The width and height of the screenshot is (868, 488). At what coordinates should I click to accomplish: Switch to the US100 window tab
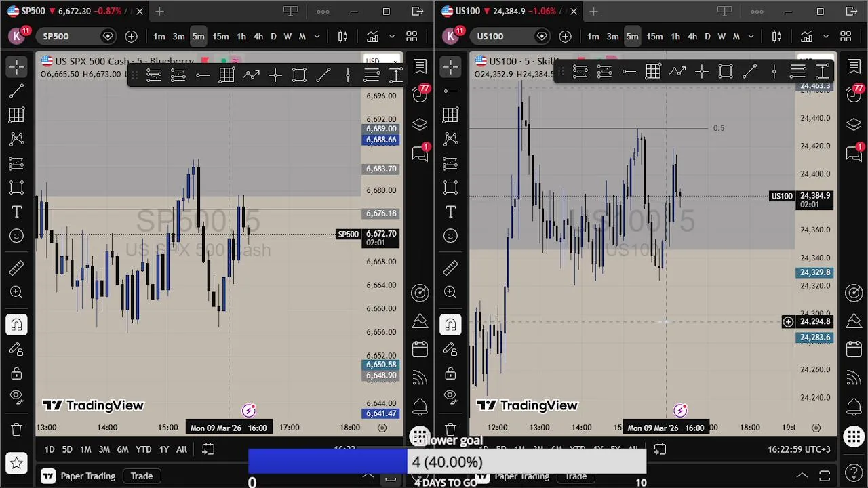(509, 12)
